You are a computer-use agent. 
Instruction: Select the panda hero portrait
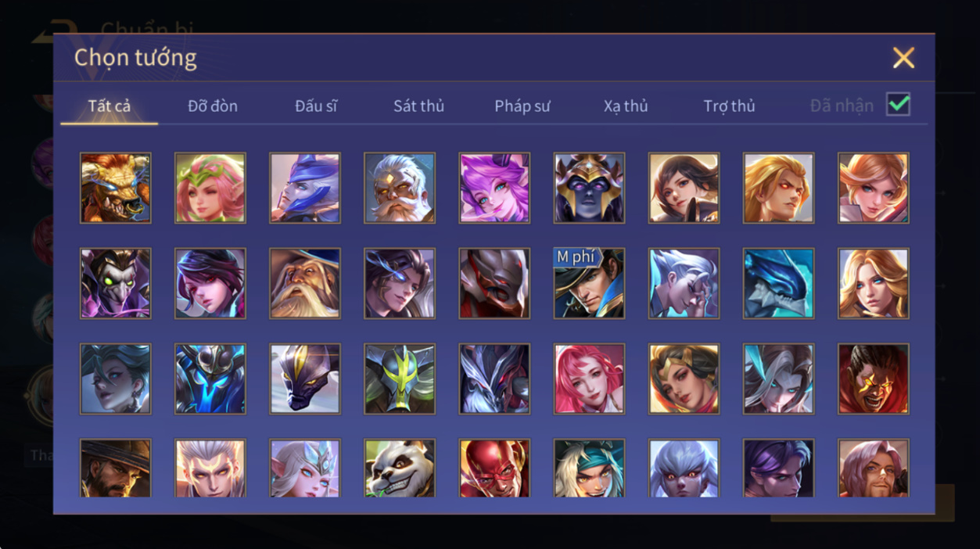click(400, 468)
